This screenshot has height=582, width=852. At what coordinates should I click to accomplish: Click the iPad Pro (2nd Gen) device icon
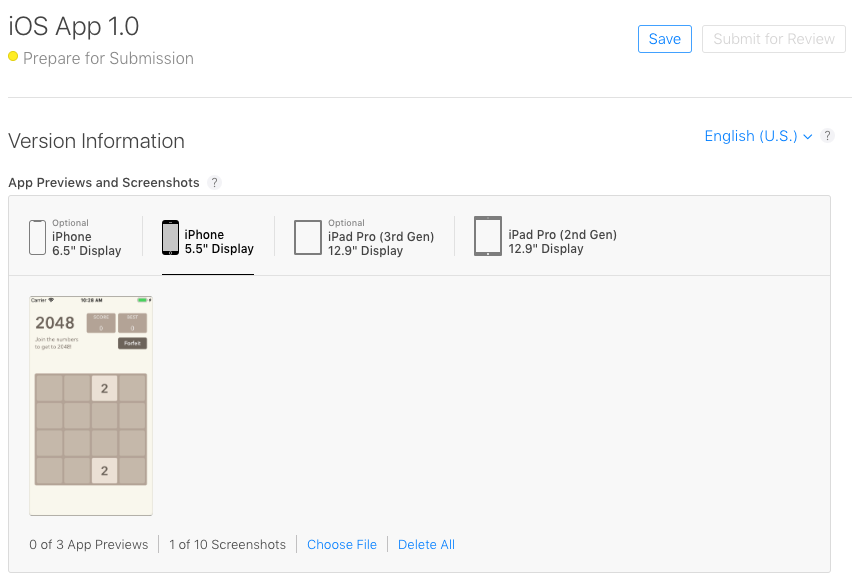coord(487,236)
